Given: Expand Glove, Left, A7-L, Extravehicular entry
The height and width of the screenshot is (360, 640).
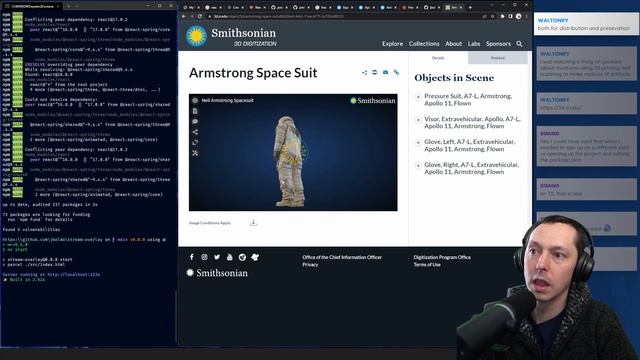Looking at the screenshot, I should click(x=418, y=142).
